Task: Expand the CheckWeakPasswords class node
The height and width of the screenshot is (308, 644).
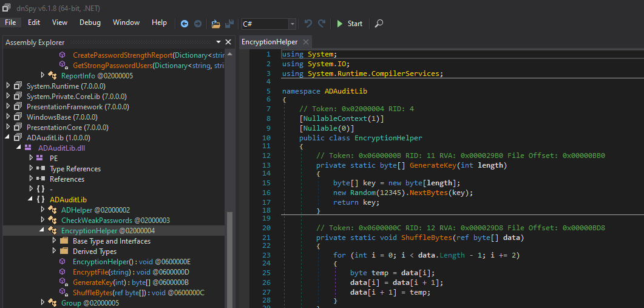Action: [x=42, y=220]
